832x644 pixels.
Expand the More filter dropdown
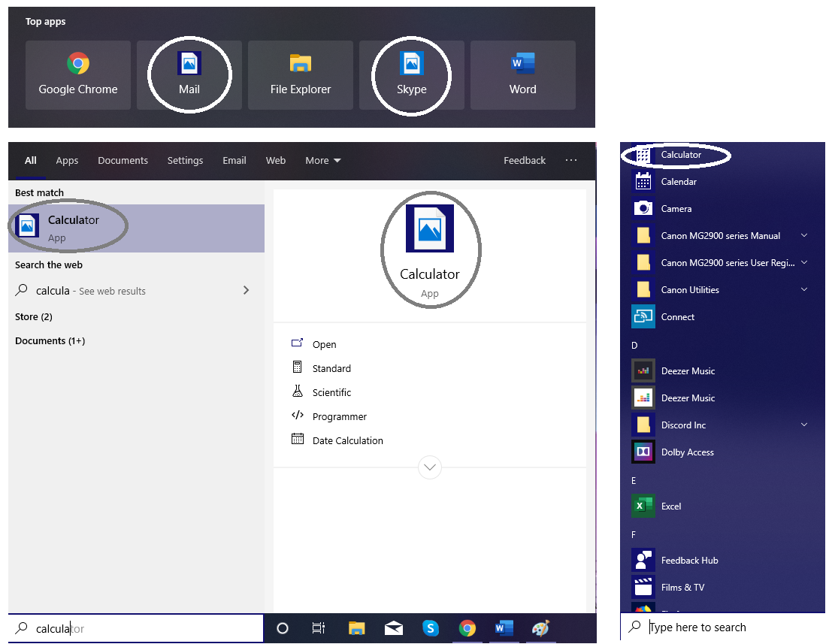[322, 160]
